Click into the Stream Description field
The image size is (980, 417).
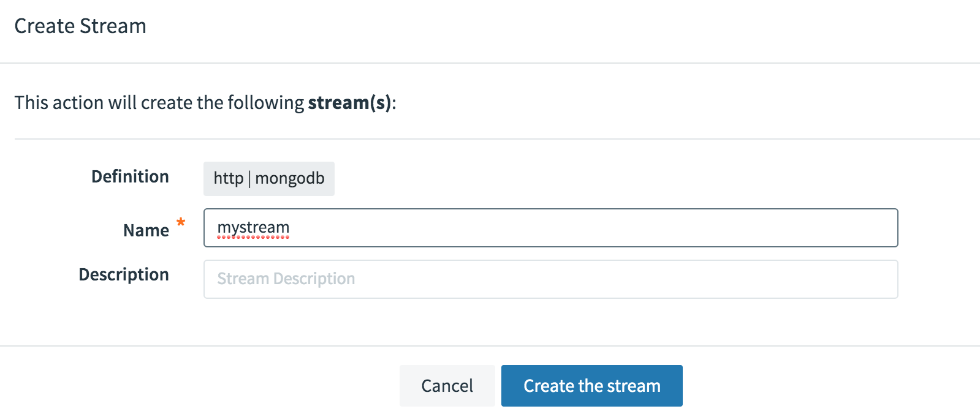click(550, 279)
